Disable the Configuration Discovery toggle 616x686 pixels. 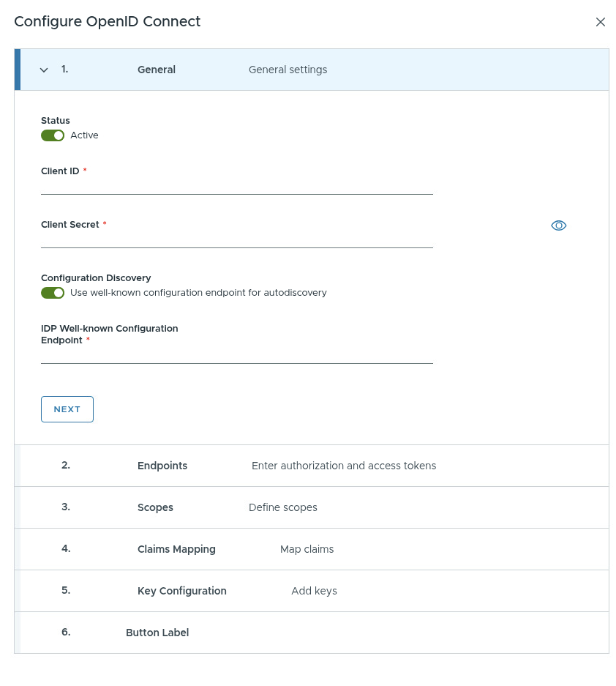53,293
